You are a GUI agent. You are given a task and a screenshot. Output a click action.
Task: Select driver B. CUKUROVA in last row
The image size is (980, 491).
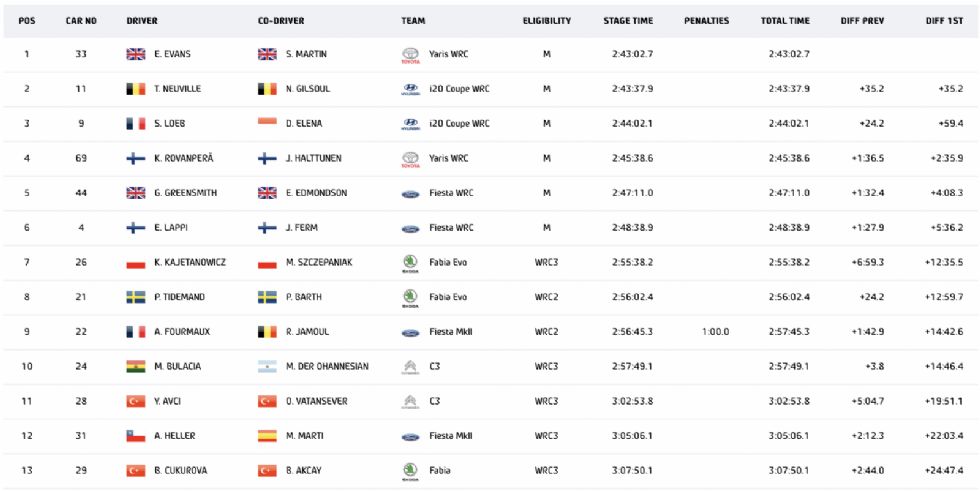181,470
